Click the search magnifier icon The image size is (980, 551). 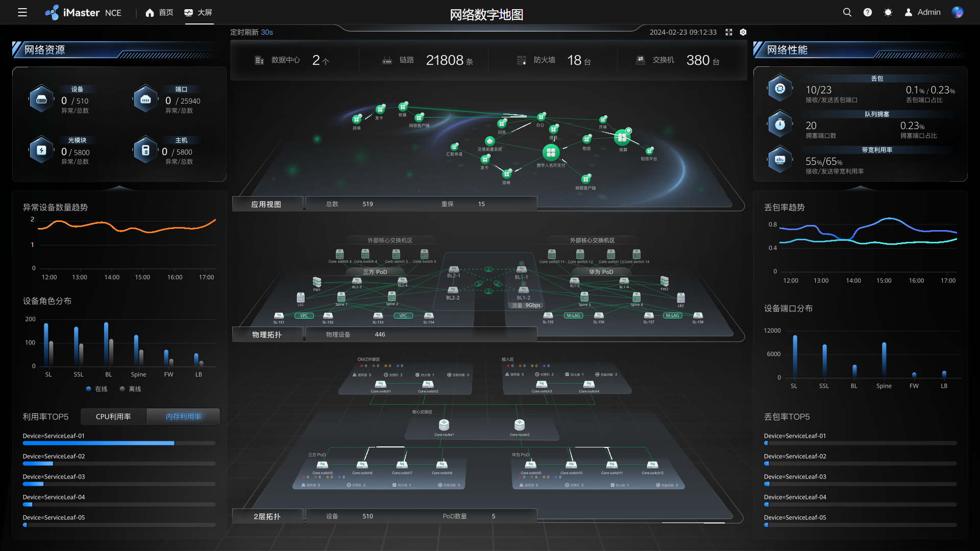pos(847,12)
